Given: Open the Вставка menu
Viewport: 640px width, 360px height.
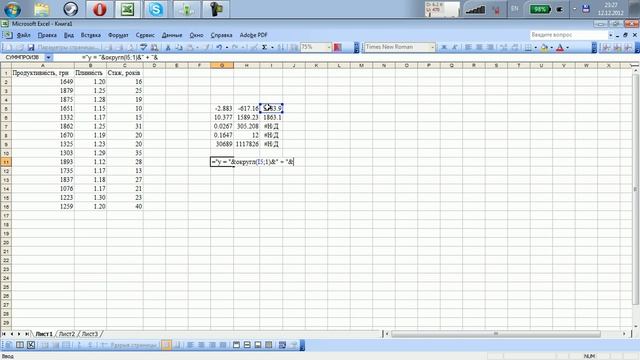Looking at the screenshot, I should click(x=91, y=35).
